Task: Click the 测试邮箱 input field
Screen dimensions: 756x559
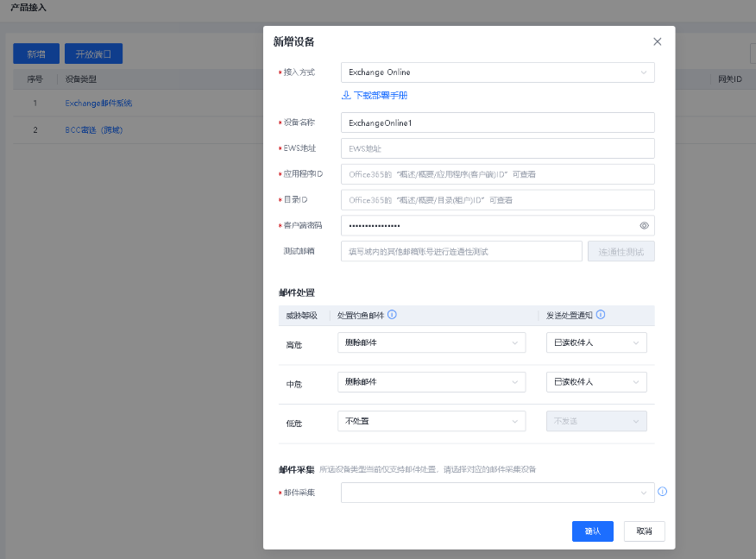Action: [461, 251]
